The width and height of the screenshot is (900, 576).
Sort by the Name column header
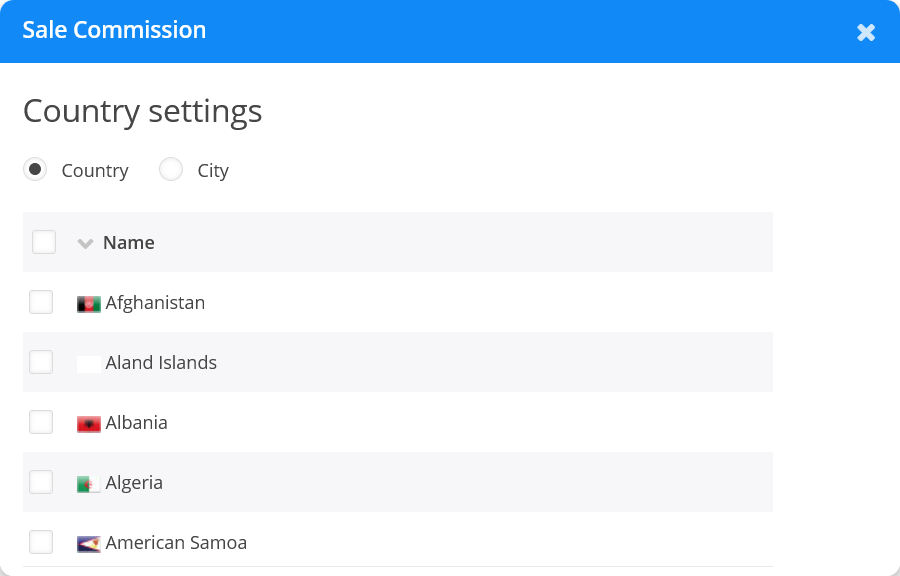click(x=129, y=242)
